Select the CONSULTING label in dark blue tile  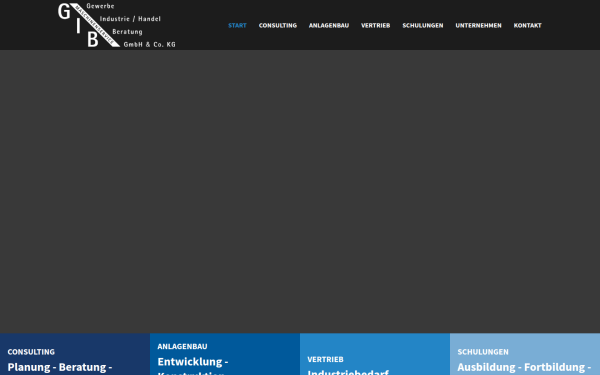[x=31, y=352]
